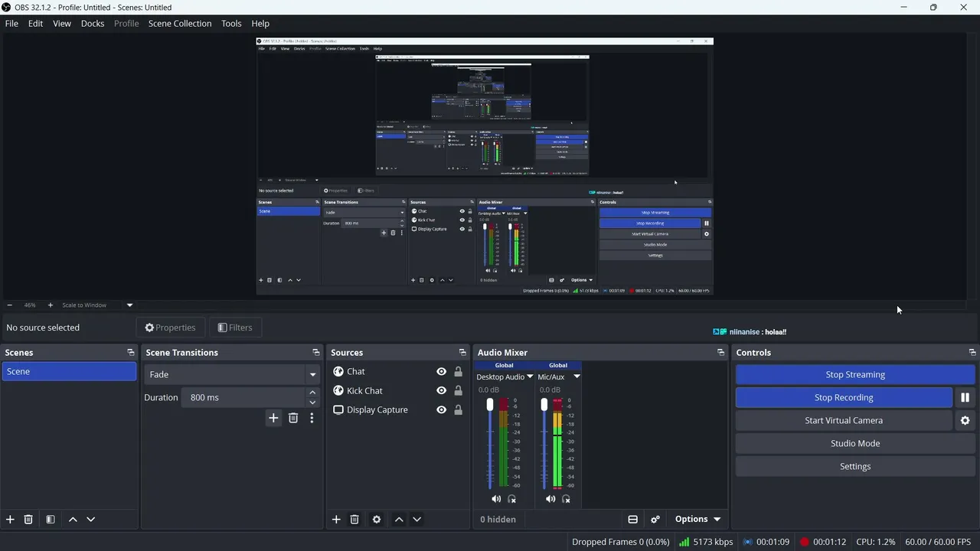This screenshot has height=551, width=980.
Task: Hide the Kick Chat source
Action: click(x=441, y=390)
